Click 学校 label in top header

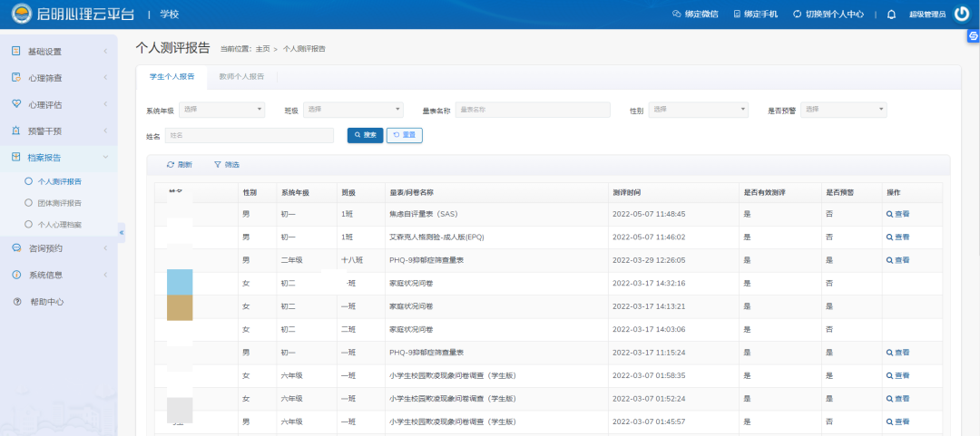[170, 14]
